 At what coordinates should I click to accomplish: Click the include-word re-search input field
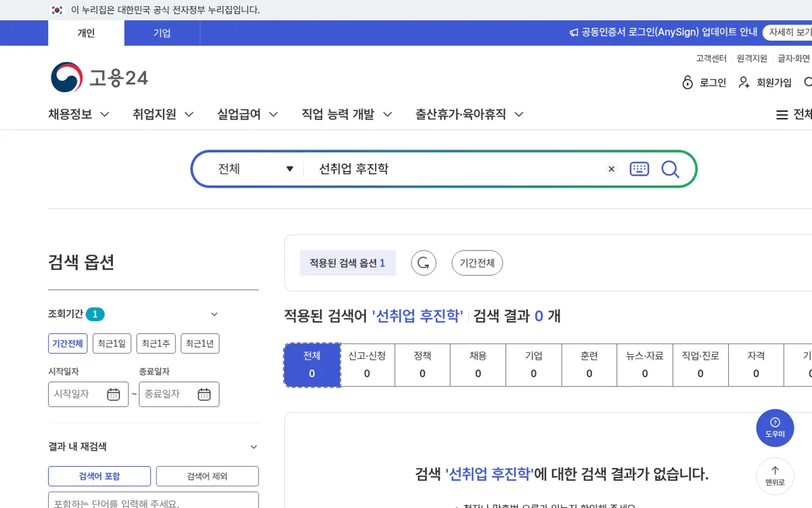coord(153,501)
